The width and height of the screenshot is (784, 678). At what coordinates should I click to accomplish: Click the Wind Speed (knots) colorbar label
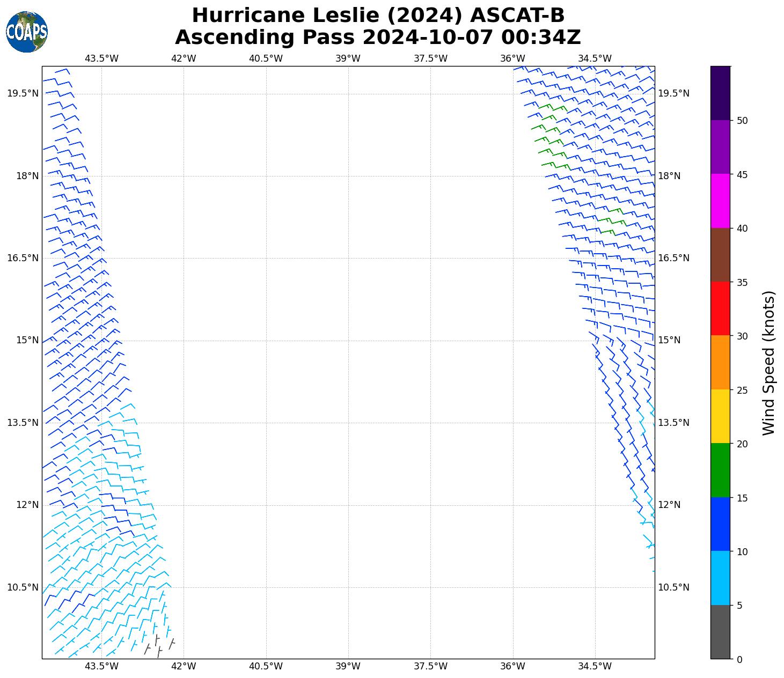click(x=768, y=363)
